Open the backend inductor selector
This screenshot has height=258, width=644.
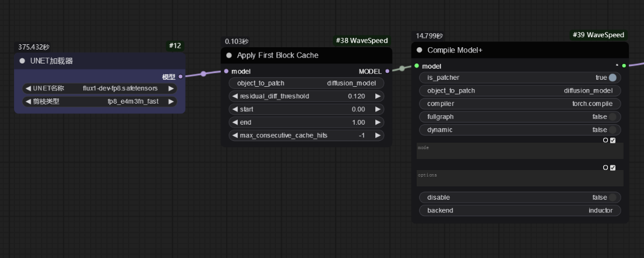tap(520, 210)
